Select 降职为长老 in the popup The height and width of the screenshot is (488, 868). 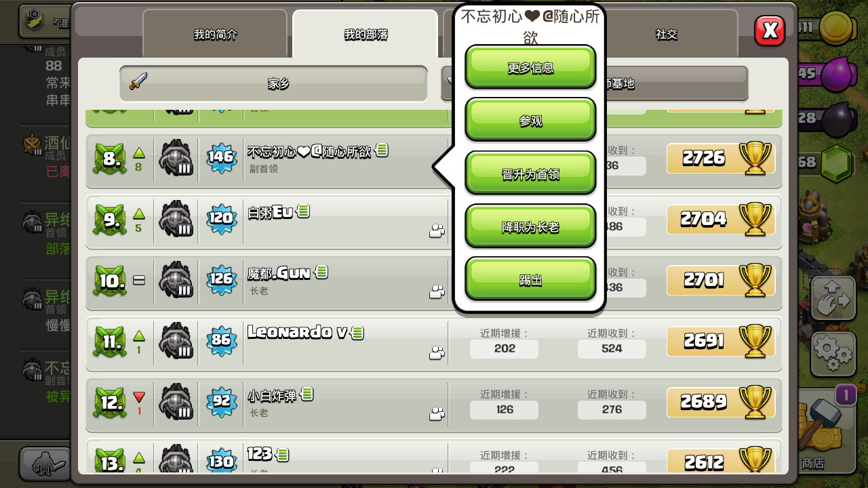point(530,226)
